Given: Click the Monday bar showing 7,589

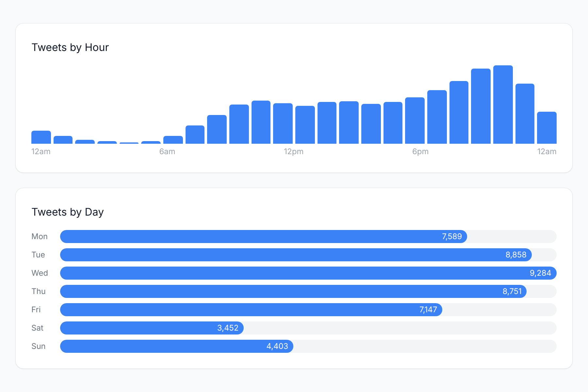Looking at the screenshot, I should pyautogui.click(x=264, y=237).
